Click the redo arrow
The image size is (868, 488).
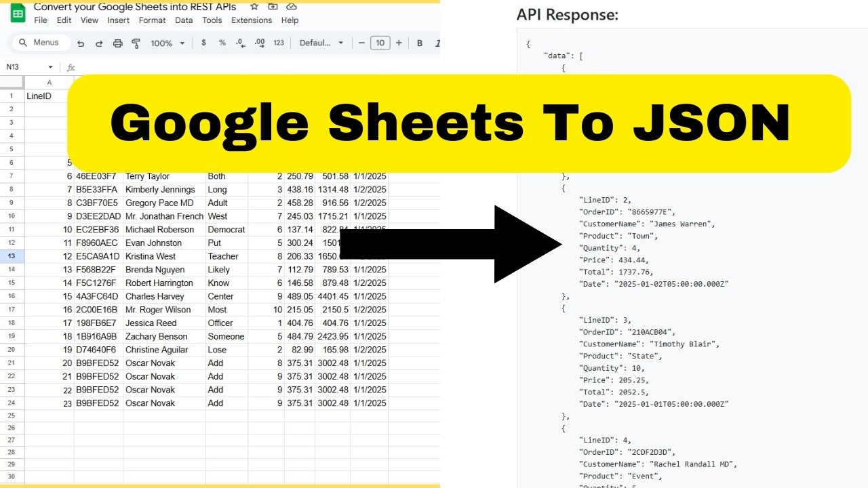pyautogui.click(x=99, y=43)
